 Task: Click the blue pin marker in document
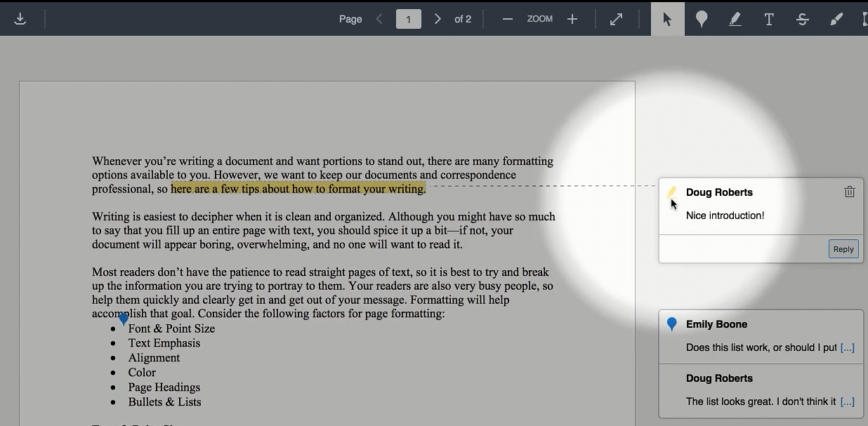point(124,319)
